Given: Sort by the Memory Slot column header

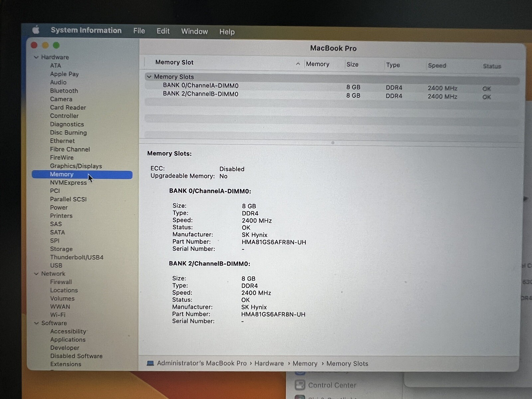Looking at the screenshot, I should (224, 63).
